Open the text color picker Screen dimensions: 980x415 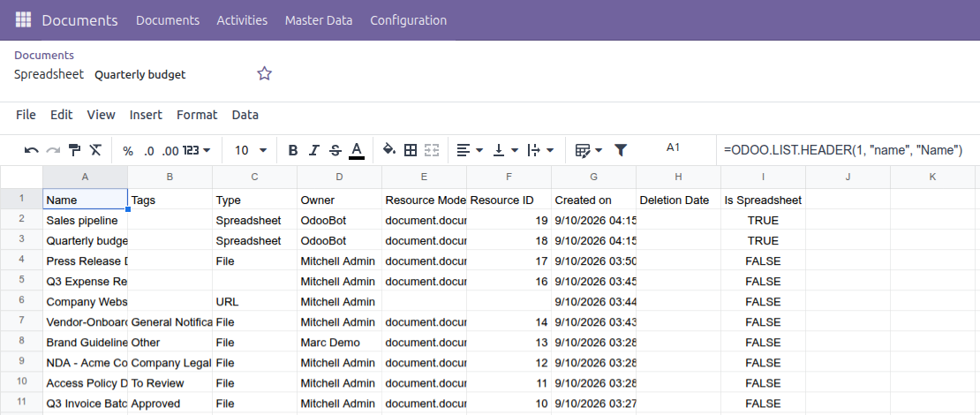[x=357, y=151]
